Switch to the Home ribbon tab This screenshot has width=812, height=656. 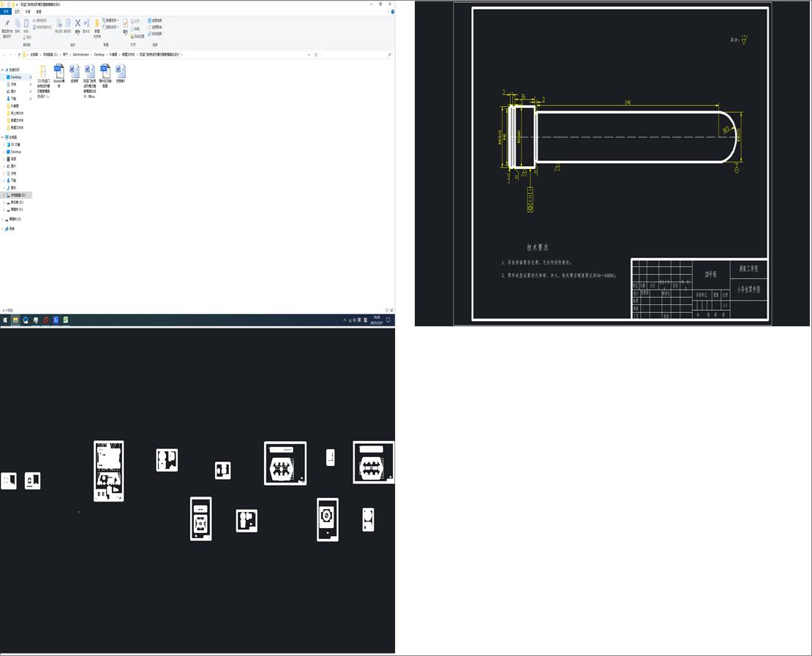point(17,12)
